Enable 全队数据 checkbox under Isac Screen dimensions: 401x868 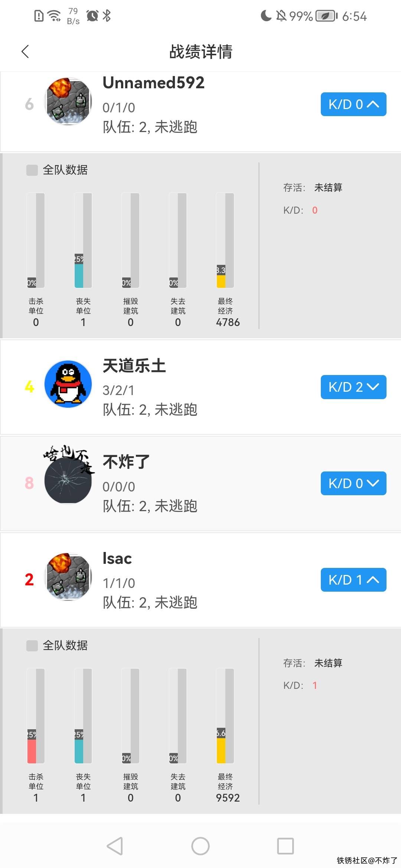(x=32, y=646)
